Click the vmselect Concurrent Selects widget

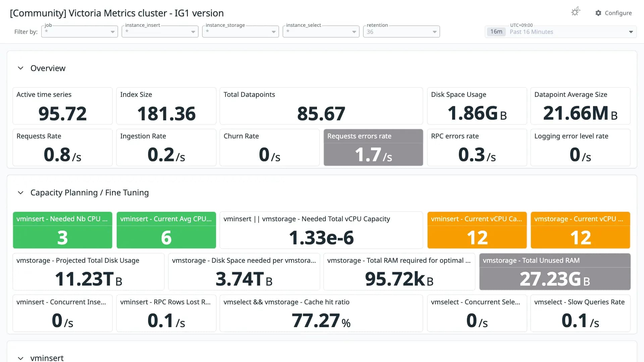click(x=477, y=313)
